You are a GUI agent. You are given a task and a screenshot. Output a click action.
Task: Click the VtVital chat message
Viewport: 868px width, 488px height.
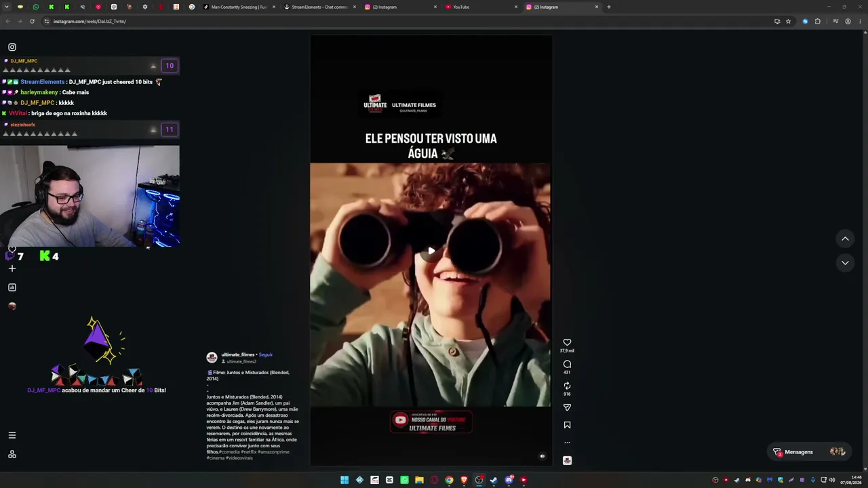(55, 113)
